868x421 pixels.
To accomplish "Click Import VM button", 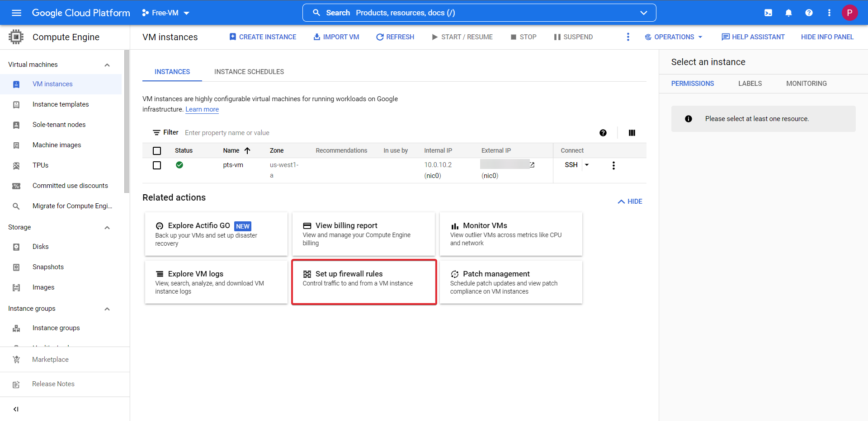I will pos(336,37).
